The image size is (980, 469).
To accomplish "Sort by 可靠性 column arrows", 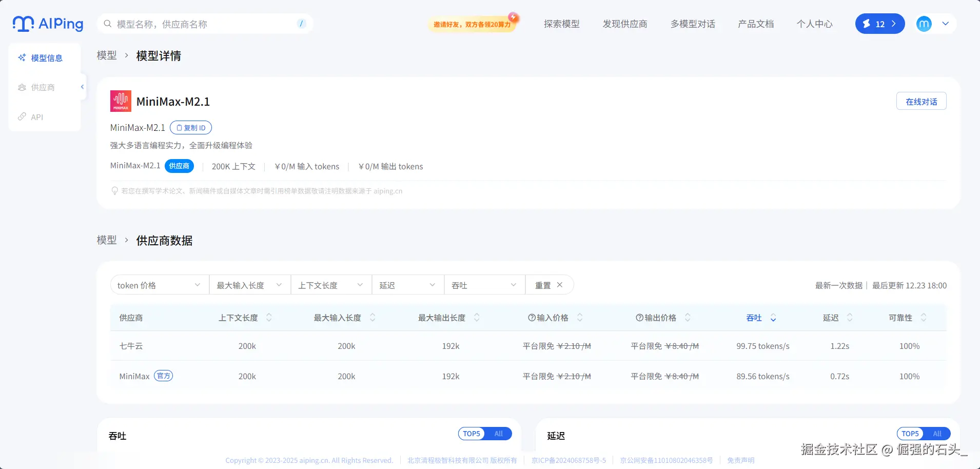I will pos(924,318).
